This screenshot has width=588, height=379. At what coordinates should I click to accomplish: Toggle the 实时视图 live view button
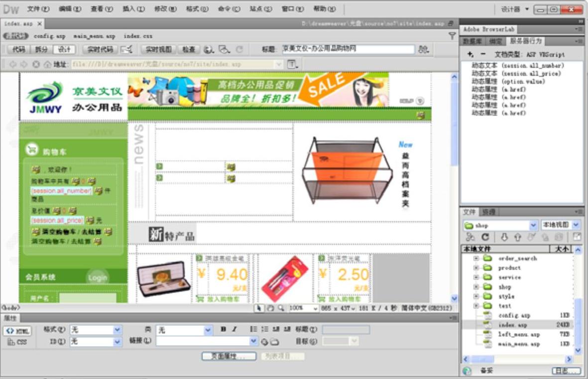(x=158, y=49)
